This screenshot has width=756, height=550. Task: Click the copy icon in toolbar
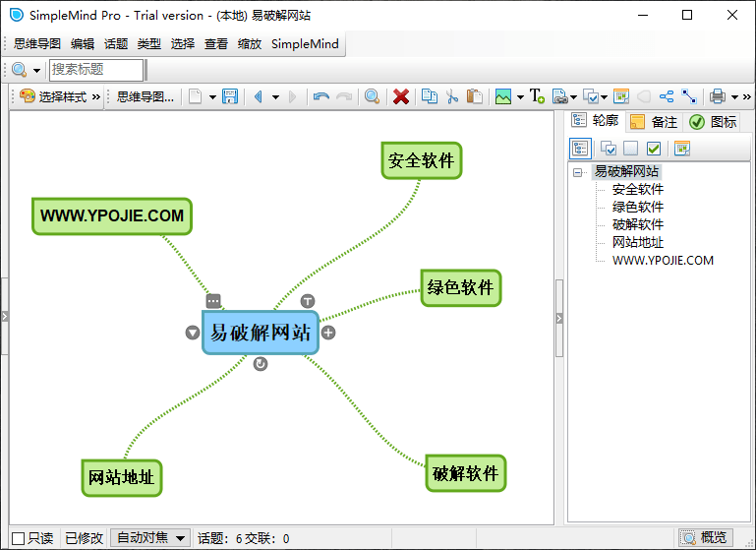coord(429,96)
